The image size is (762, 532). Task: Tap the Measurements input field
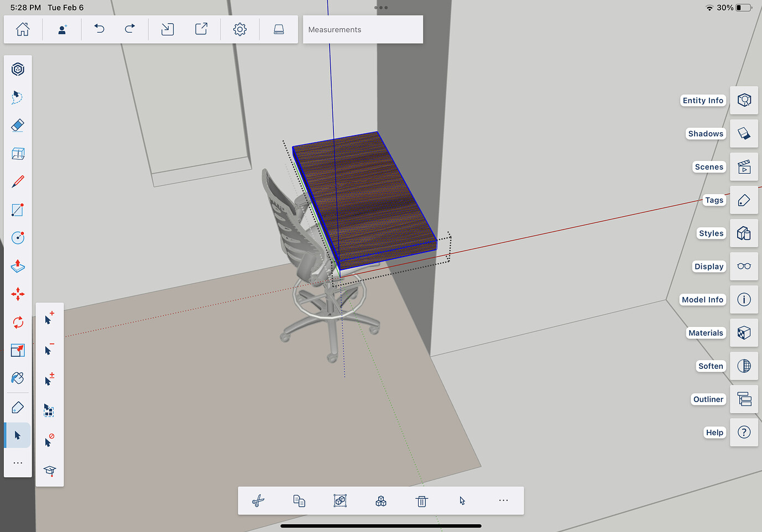[362, 29]
